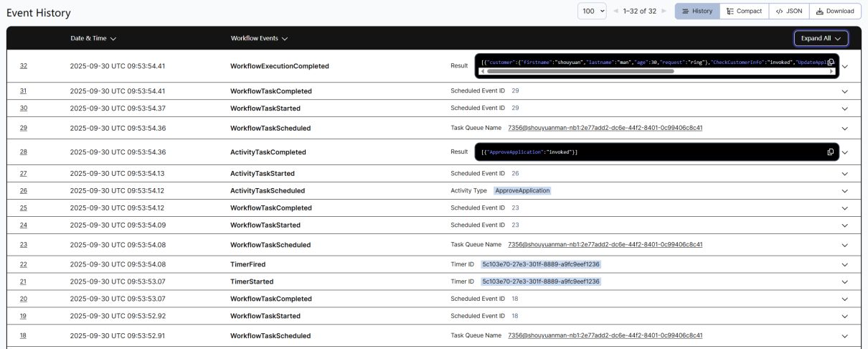Switch to the JSON view
868x349 pixels.
coord(789,11)
